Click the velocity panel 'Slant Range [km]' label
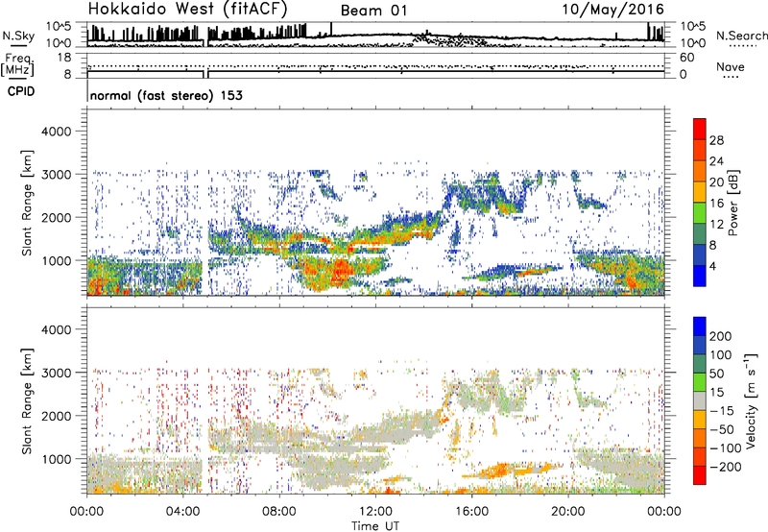This screenshot has height=532, width=768. (x=27, y=401)
